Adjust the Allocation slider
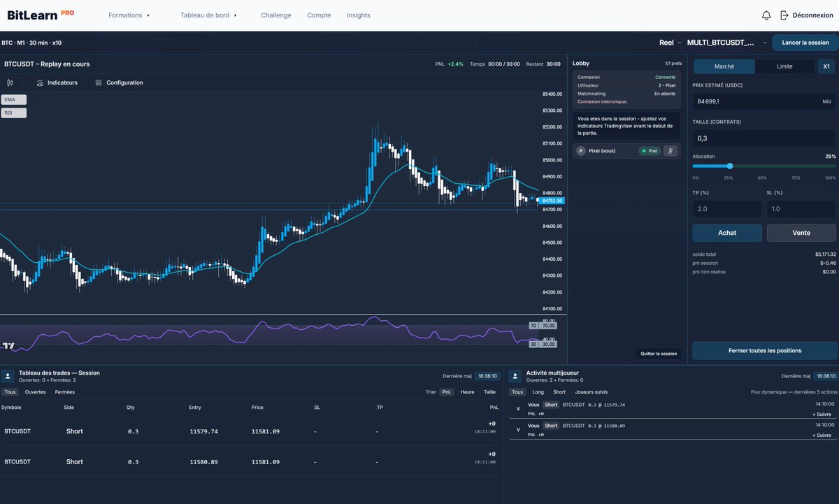839x504 pixels. point(730,166)
